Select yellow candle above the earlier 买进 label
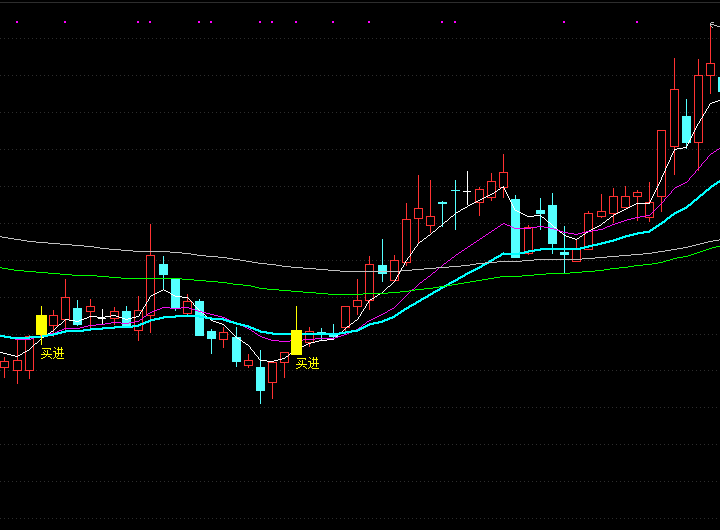This screenshot has width=720, height=530. pos(41,325)
